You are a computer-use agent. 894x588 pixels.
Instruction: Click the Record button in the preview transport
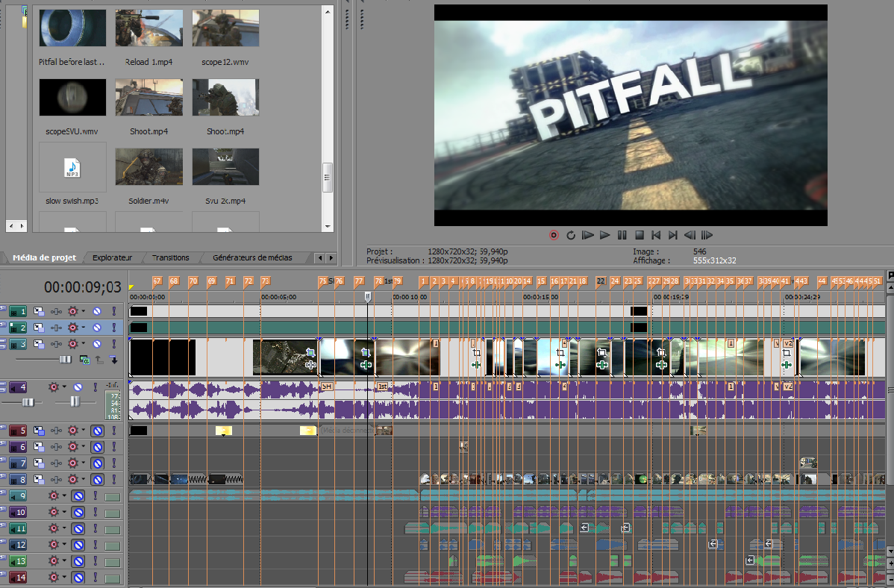(554, 235)
